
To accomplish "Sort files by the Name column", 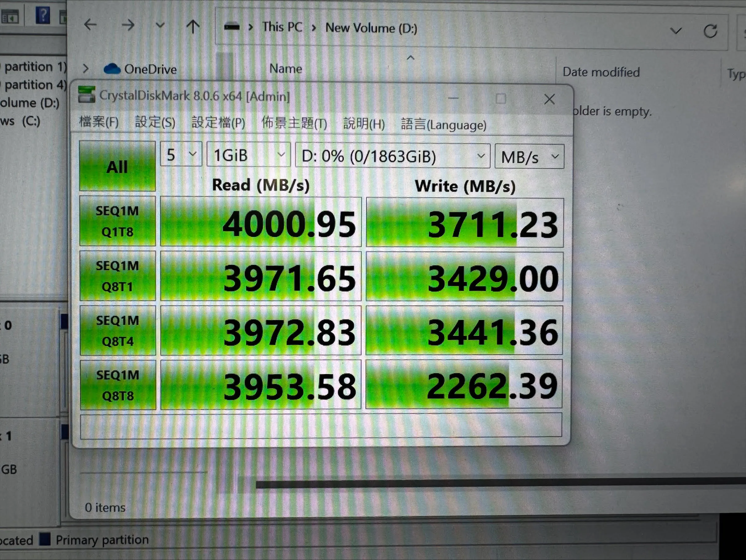I will pyautogui.click(x=286, y=69).
